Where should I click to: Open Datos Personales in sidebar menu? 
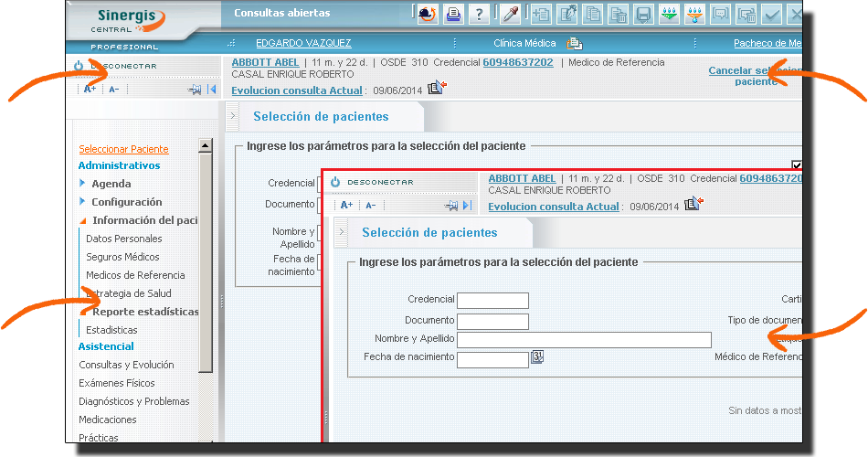(x=123, y=239)
